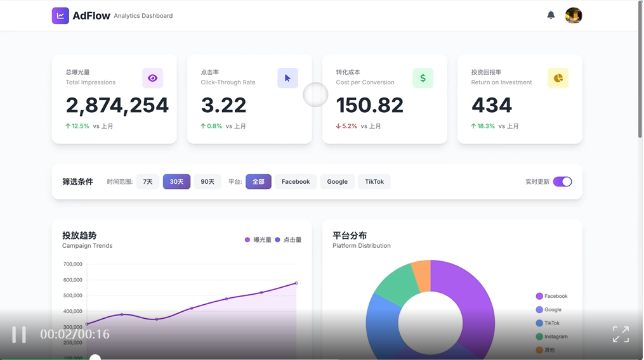Image resolution: width=644 pixels, height=360 pixels.
Task: Click the 3.22 click-through rate value
Action: coord(223,105)
